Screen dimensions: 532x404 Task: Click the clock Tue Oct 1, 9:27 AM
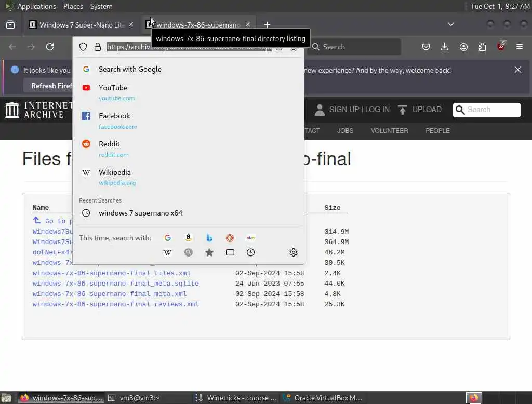click(x=499, y=6)
